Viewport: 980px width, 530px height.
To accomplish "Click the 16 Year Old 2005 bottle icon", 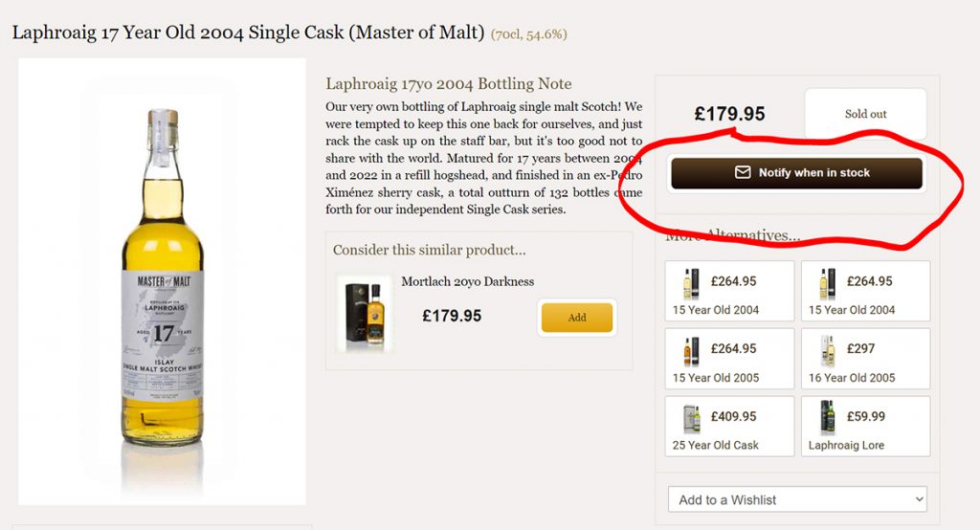I will 827,351.
